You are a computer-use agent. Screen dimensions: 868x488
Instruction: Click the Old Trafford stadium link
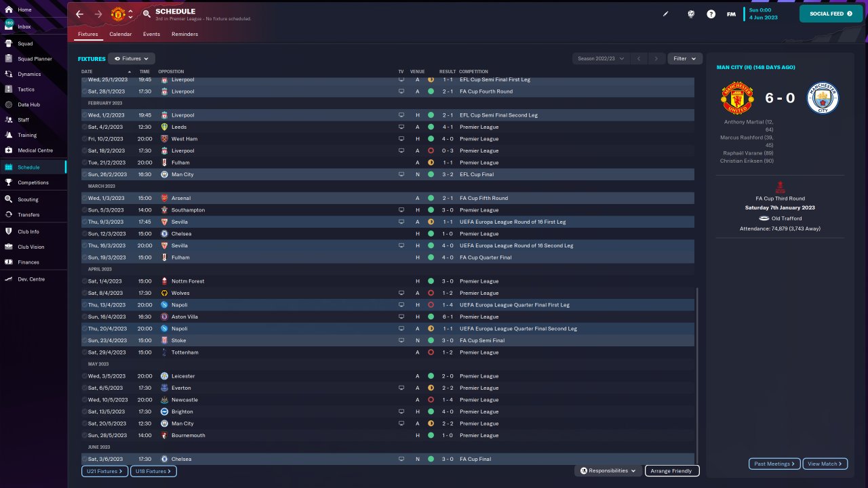[787, 218]
